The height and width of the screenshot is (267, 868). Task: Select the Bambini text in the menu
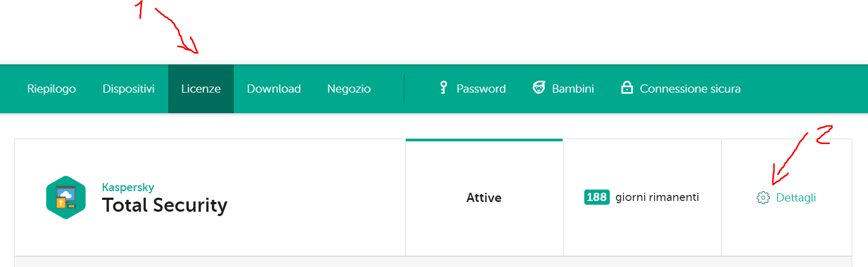pyautogui.click(x=573, y=89)
